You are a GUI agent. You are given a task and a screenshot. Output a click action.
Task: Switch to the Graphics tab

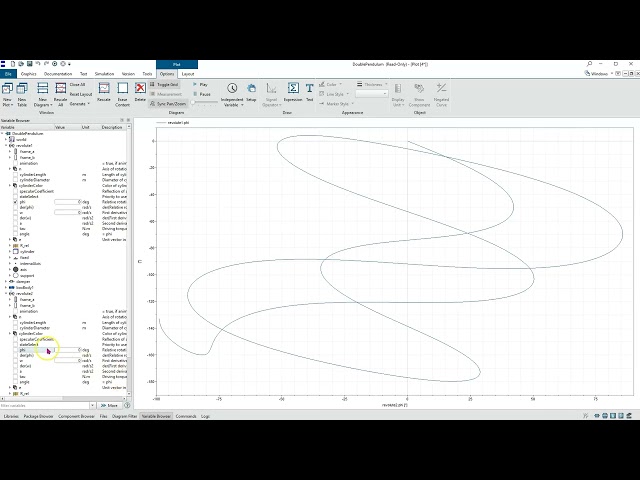tap(29, 74)
